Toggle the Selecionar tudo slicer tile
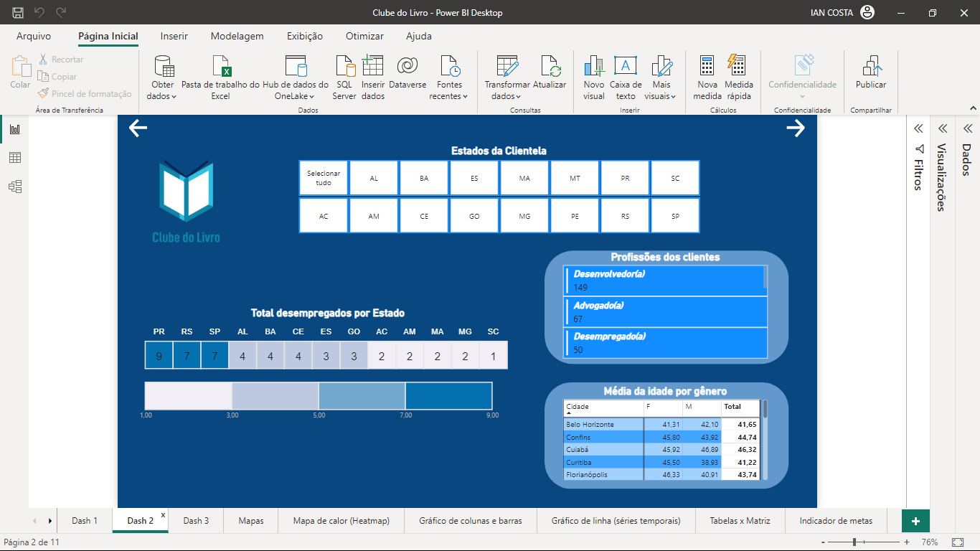 coord(324,178)
